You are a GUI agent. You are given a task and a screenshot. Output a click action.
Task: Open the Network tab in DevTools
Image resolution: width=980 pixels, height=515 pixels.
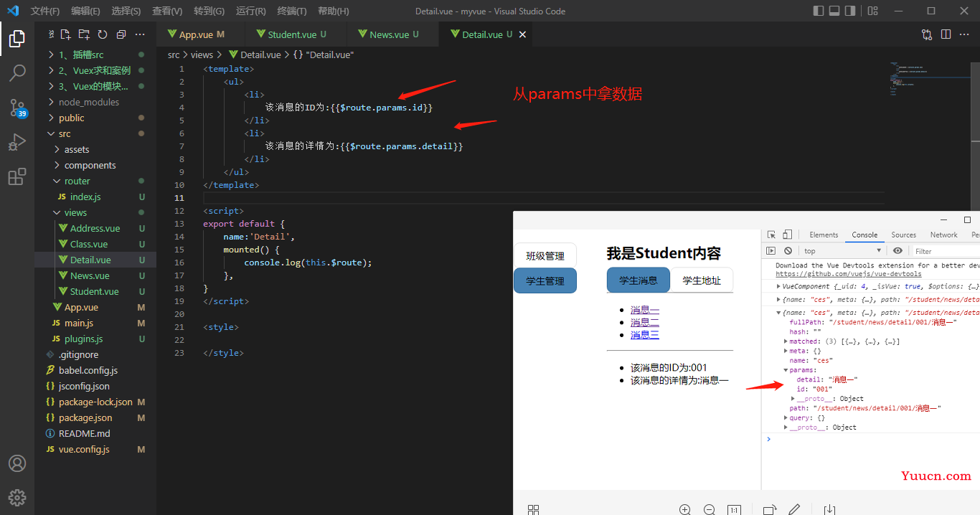click(x=943, y=235)
